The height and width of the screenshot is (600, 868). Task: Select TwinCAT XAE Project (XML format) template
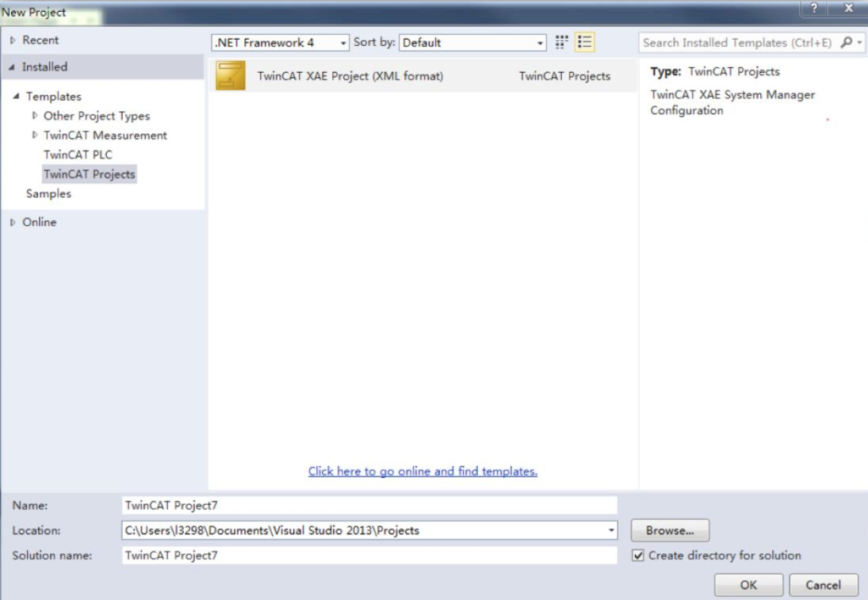pyautogui.click(x=424, y=75)
